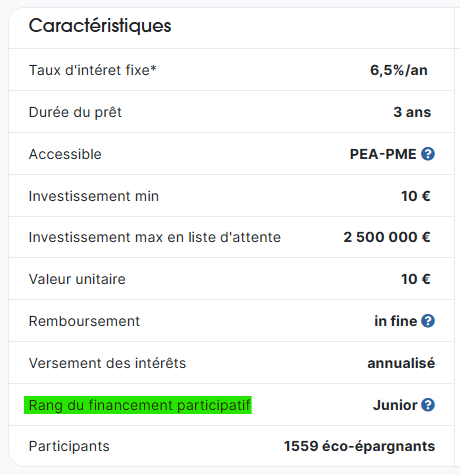The width and height of the screenshot is (460, 475).
Task: Select the Junior rank value text
Action: coord(395,405)
